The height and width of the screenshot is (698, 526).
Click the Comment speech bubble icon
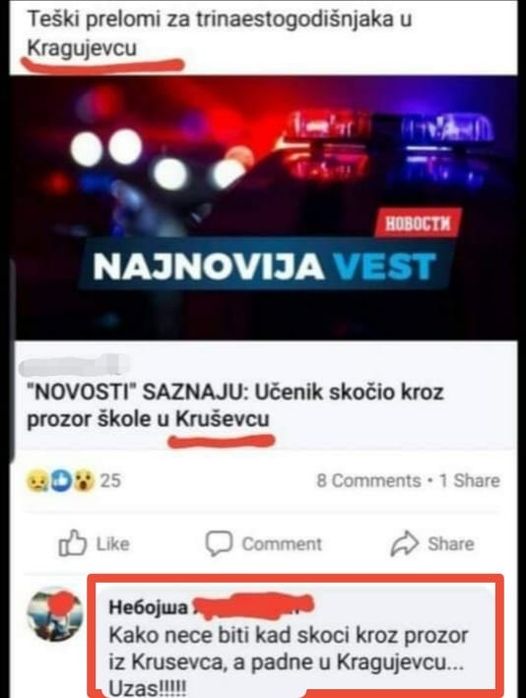coord(218,543)
